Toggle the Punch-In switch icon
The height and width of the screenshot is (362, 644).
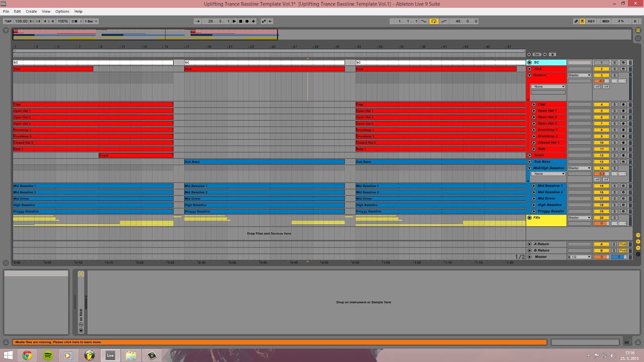(x=424, y=21)
